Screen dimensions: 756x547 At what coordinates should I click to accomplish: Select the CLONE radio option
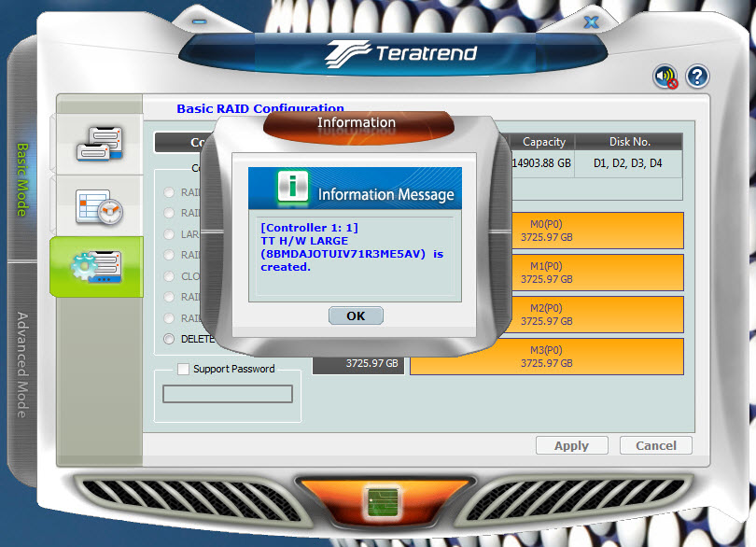point(169,276)
